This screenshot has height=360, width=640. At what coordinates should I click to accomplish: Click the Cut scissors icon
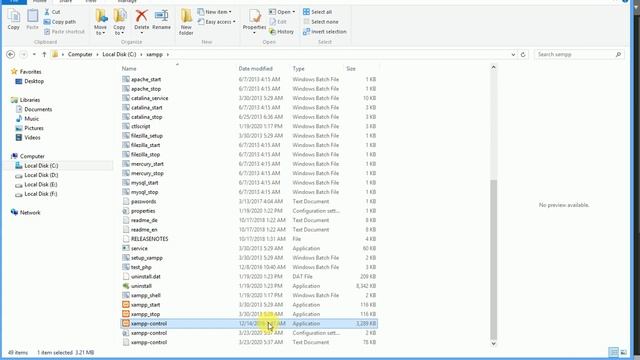point(47,12)
